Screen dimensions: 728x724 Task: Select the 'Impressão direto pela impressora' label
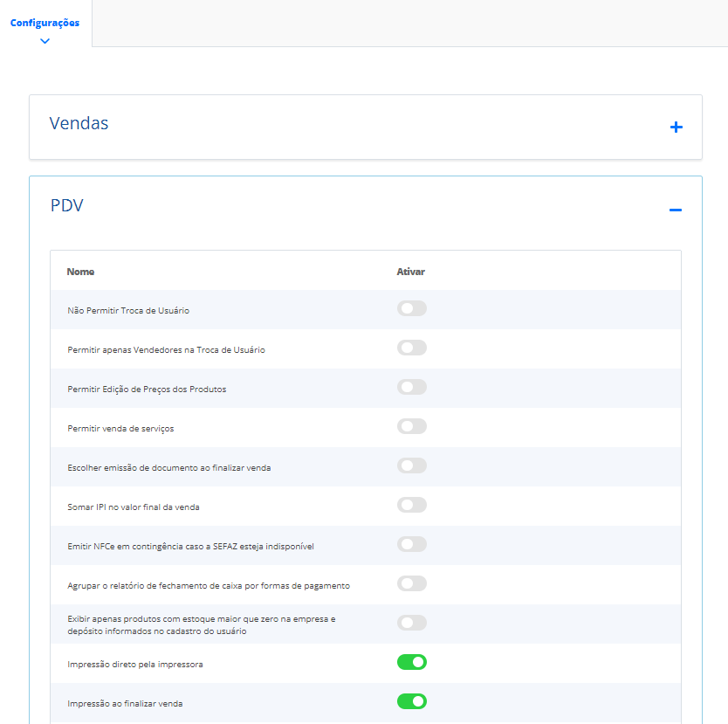click(x=135, y=665)
